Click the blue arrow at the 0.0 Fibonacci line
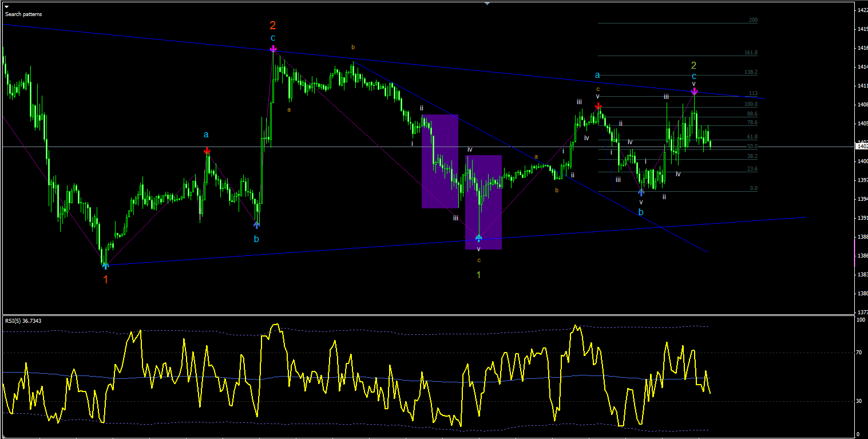Image resolution: width=868 pixels, height=439 pixels. click(641, 192)
